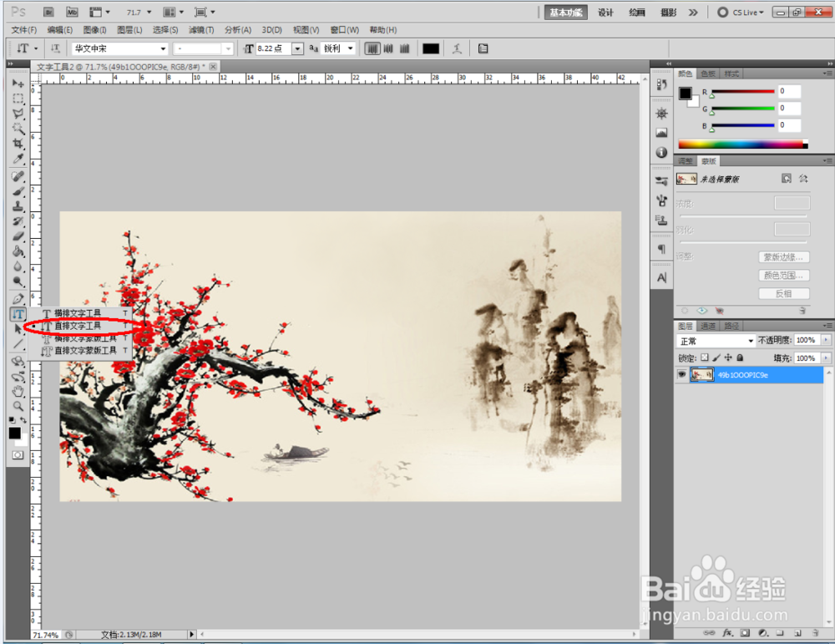Toggle text orientation button in options bar
Screen dimensions: 835x644
[x=55, y=48]
